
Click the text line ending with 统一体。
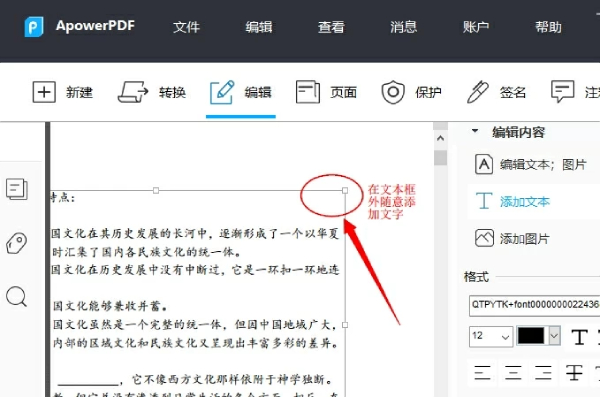pos(147,252)
